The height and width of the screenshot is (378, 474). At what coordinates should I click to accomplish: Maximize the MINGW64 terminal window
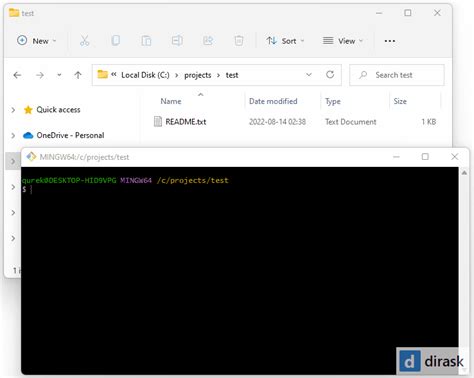coord(425,157)
